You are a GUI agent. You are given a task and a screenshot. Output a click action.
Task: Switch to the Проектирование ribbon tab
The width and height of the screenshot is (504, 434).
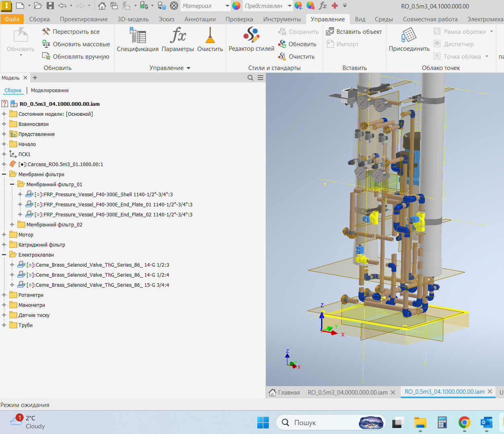84,19
